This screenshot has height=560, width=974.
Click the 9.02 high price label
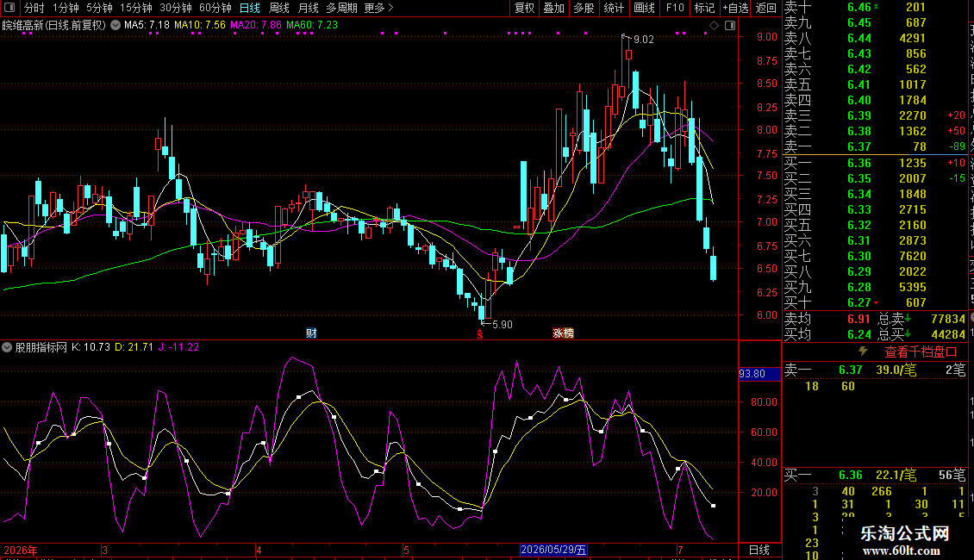click(643, 39)
